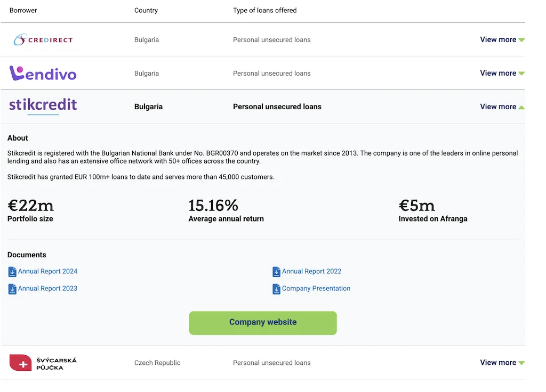The image size is (546, 392).
Task: Open the Company Presentation link
Action: (x=316, y=289)
